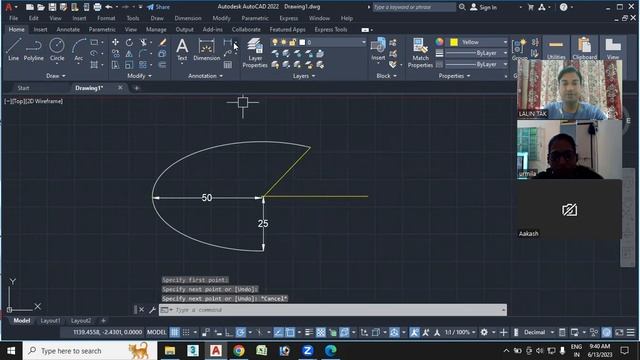Open the Express menu
Image resolution: width=640 pixels, height=360 pixels.
(x=289, y=18)
